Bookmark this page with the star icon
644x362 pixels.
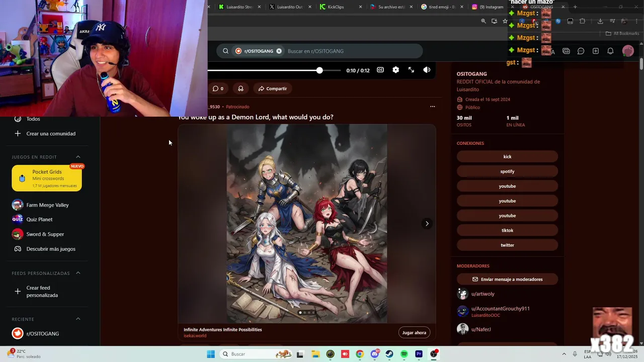(505, 21)
